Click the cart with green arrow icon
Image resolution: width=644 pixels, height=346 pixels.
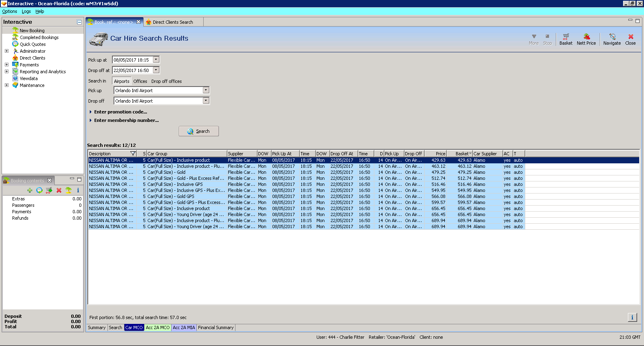[49, 190]
